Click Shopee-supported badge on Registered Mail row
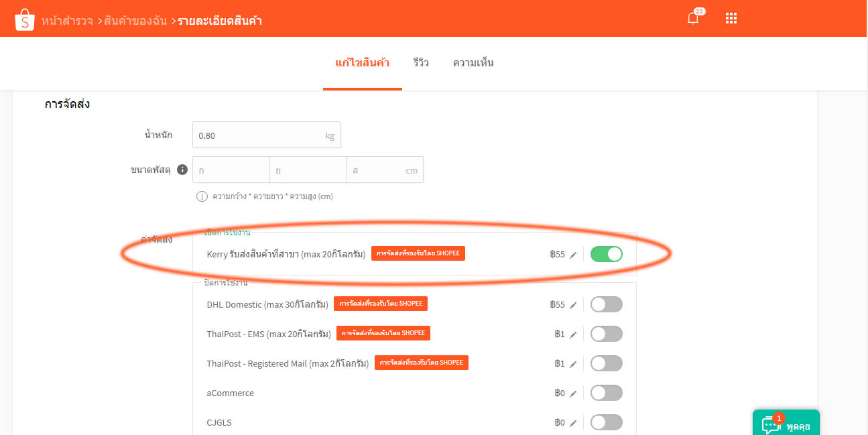Screen dimensions: 868x435 [422, 363]
